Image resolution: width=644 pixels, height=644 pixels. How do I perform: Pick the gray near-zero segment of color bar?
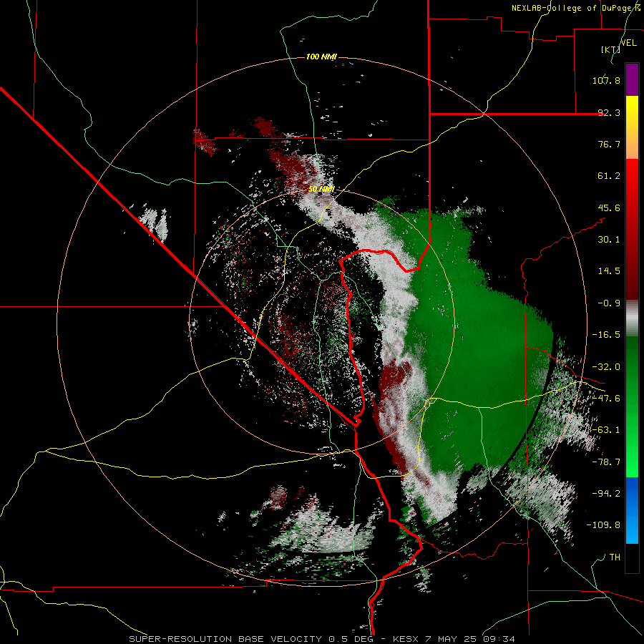tap(632, 318)
